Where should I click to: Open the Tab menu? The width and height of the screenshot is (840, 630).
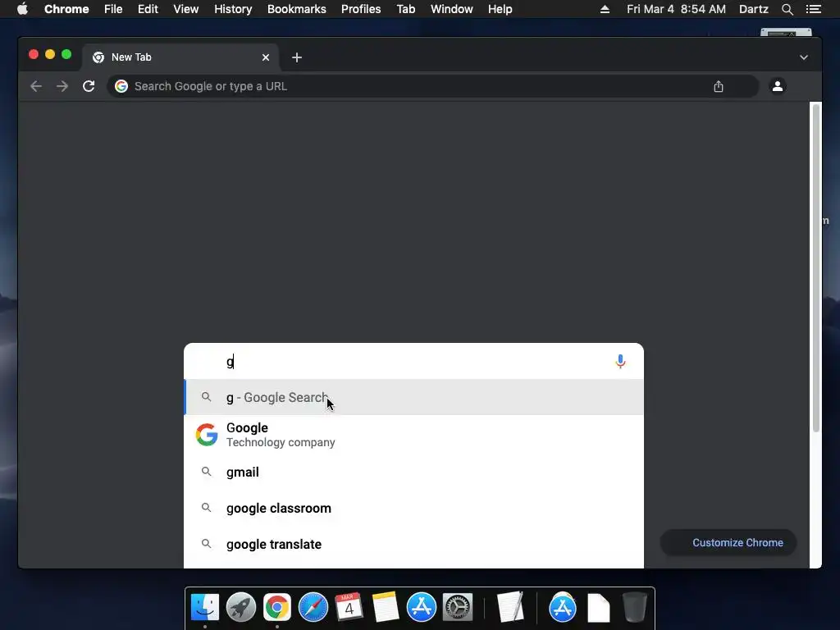[405, 9]
